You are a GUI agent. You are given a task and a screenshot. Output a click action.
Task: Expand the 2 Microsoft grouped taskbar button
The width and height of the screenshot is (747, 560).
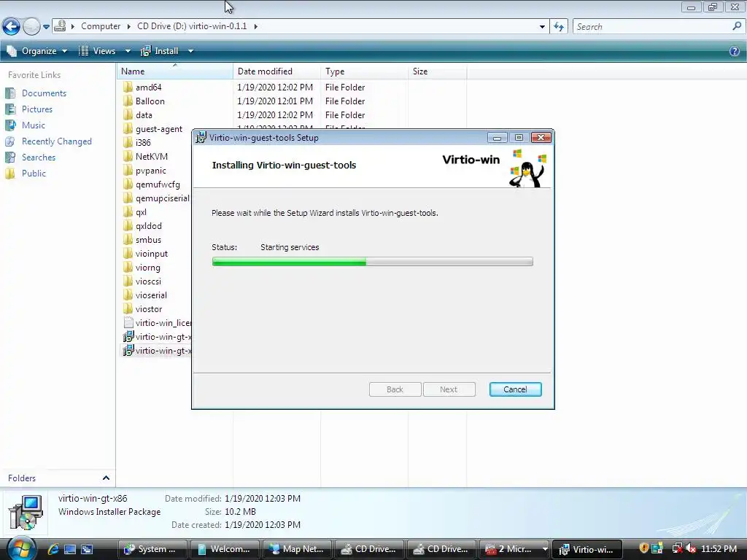coord(515,549)
